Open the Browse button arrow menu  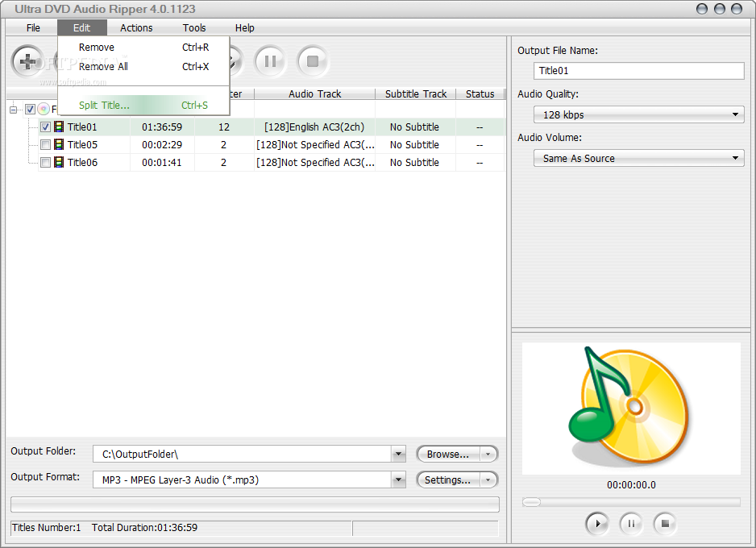pyautogui.click(x=488, y=454)
